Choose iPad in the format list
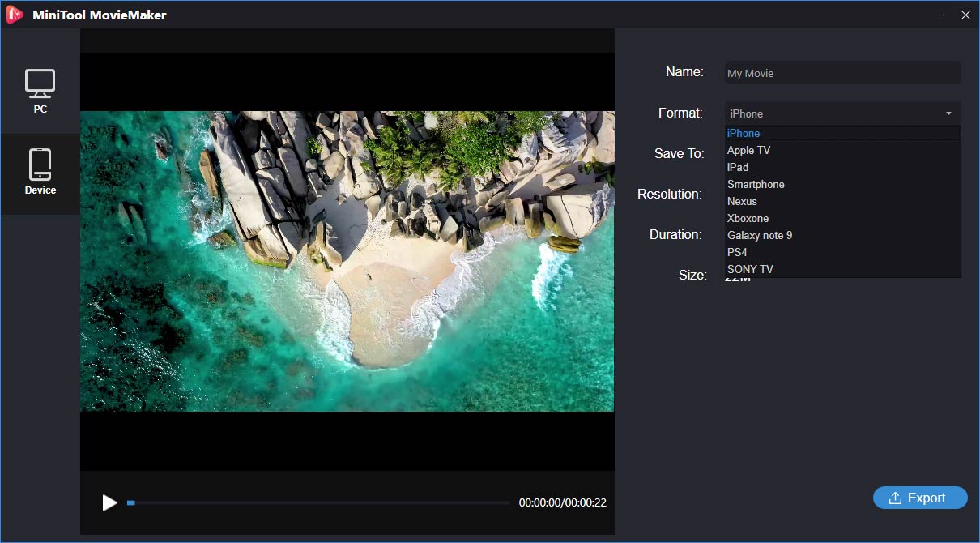The width and height of the screenshot is (980, 543). [842, 167]
